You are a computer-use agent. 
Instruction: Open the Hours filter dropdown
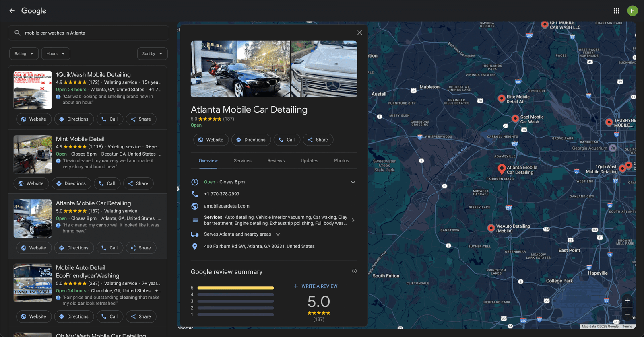pos(56,53)
